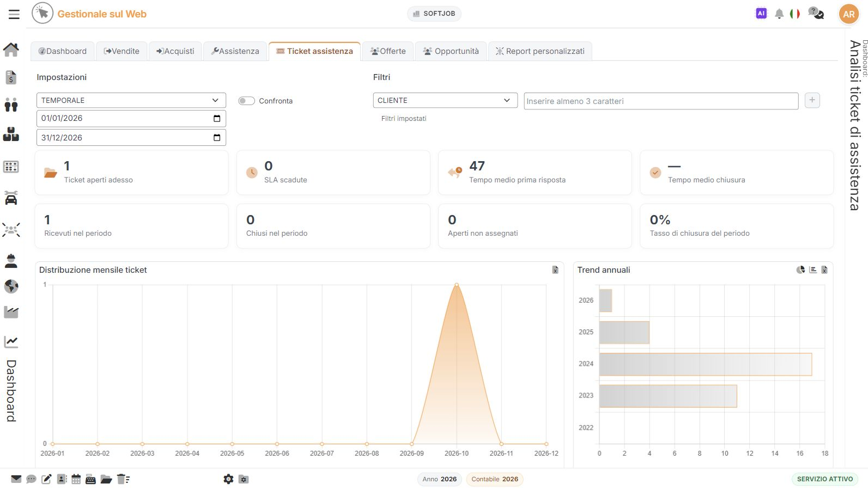Open the help chat icon
This screenshot has width=868, height=490.
[x=816, y=14]
